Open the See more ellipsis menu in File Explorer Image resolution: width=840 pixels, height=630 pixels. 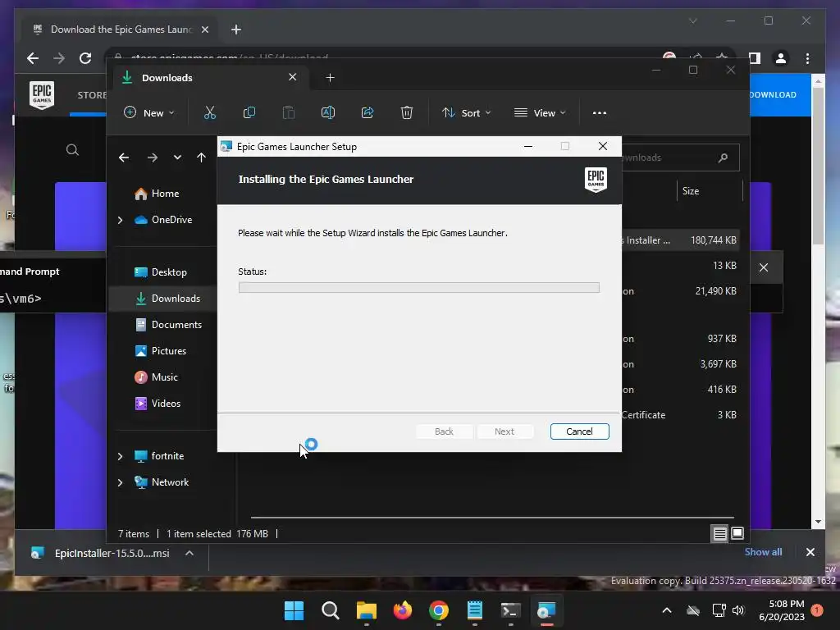click(x=600, y=113)
